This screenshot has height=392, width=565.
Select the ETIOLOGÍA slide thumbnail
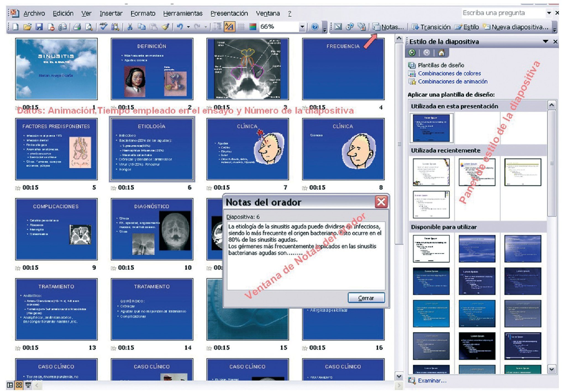tap(152, 149)
